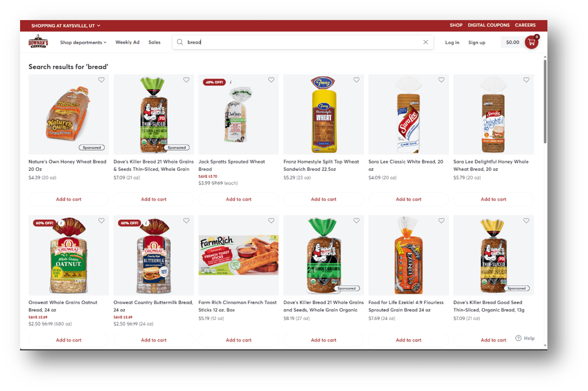Click info icon on Oroweat Buttermilk discount badge
The height and width of the screenshot is (391, 588).
[x=146, y=223]
